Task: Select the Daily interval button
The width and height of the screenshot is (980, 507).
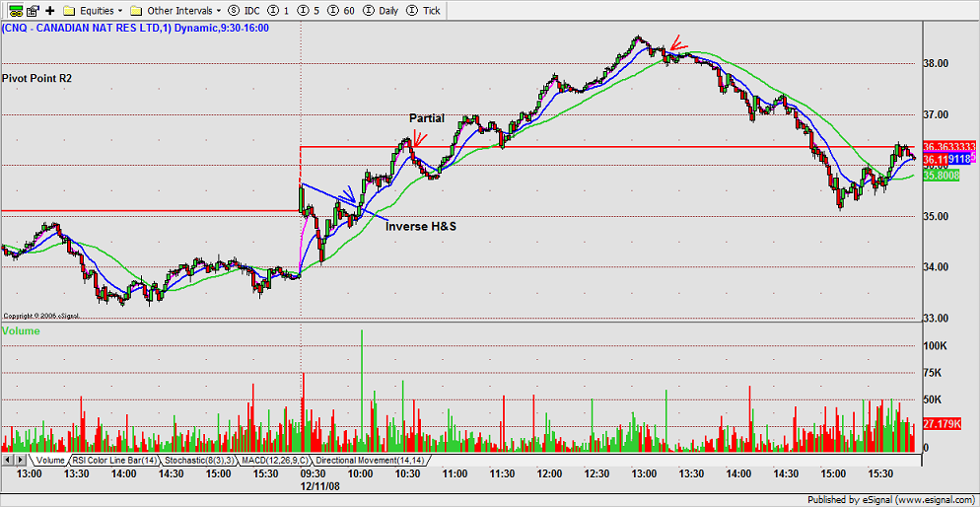Action: [x=379, y=11]
